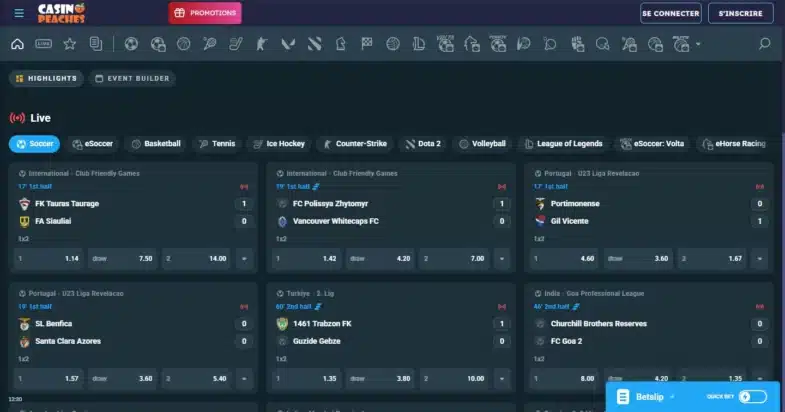Open tracker icon for SL Benfica match
This screenshot has width=785, height=412.
tap(244, 307)
